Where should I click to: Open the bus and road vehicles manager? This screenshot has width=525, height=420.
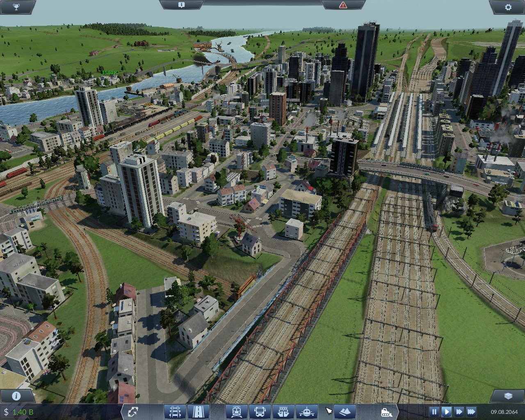[260, 411]
